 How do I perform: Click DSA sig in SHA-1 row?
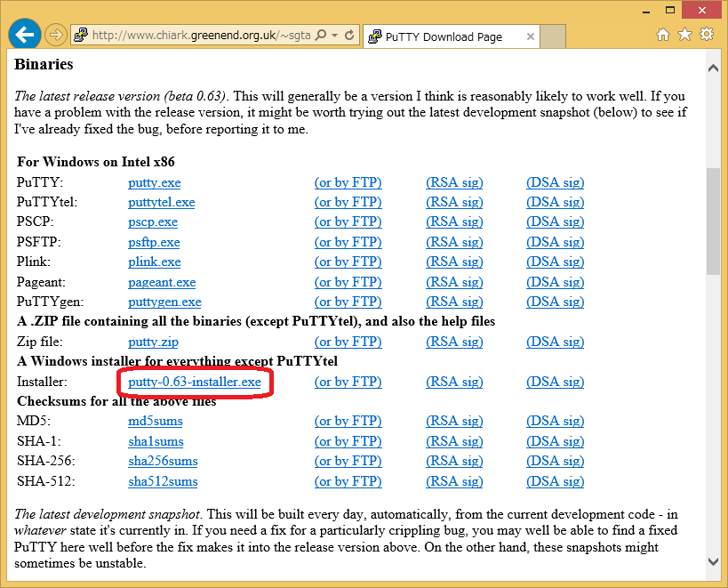(556, 441)
